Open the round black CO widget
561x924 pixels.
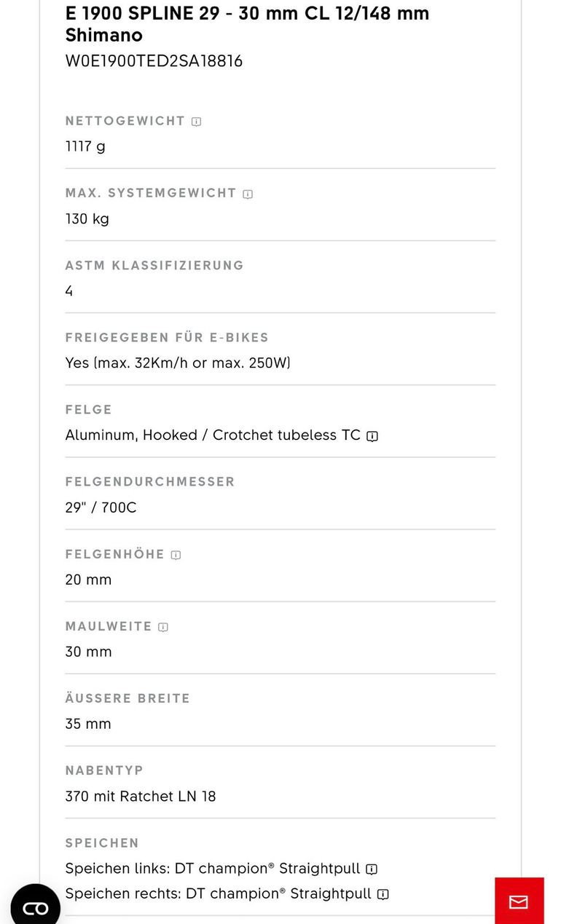(x=35, y=906)
